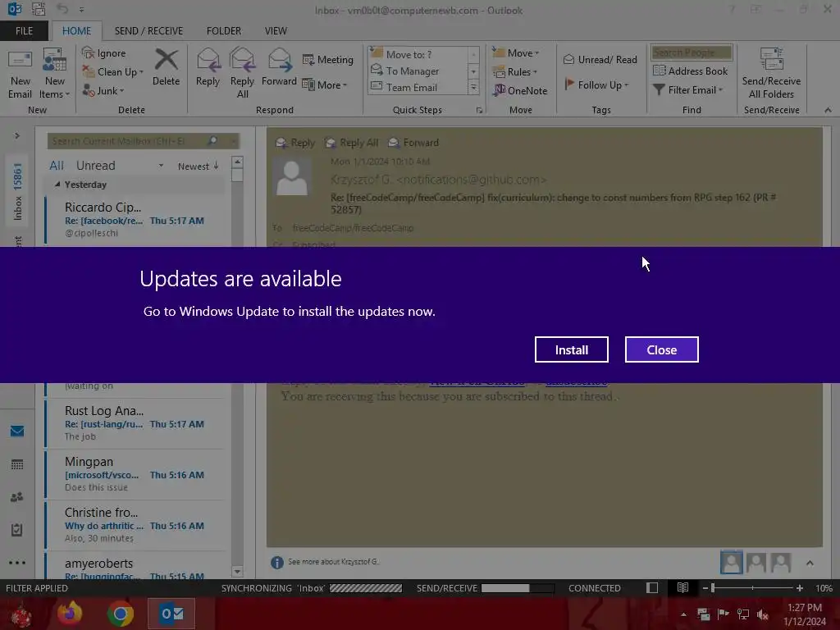Click the info icon beside See more about Krzysztof G.
Image resolution: width=840 pixels, height=630 pixels.
click(277, 562)
